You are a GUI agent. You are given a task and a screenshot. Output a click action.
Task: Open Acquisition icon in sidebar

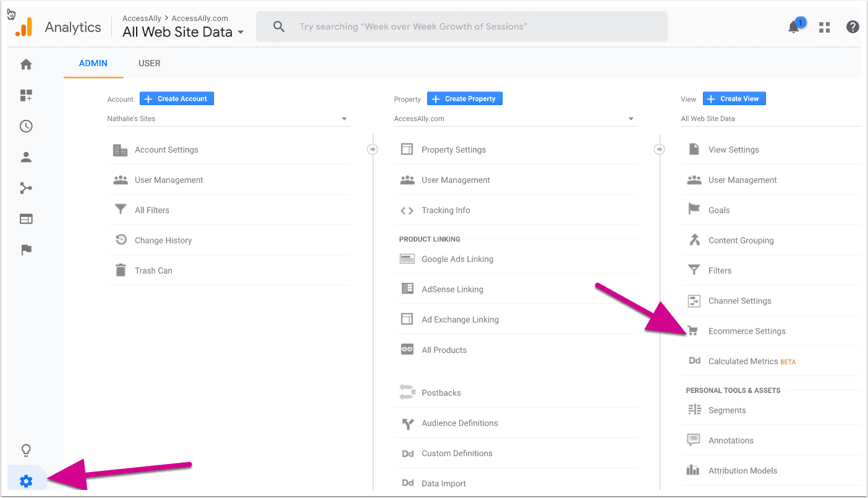(26, 188)
